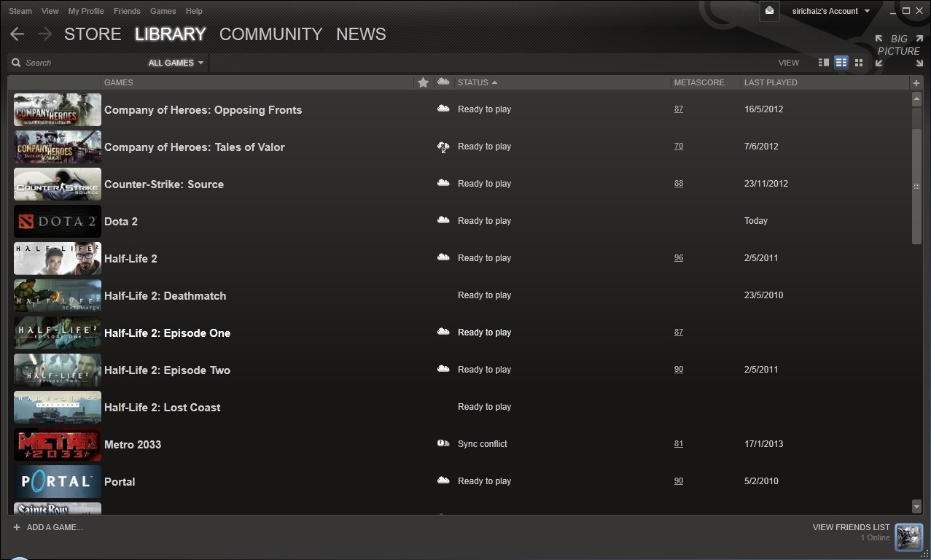
Task: Add a column with plus icon
Action: (x=916, y=83)
